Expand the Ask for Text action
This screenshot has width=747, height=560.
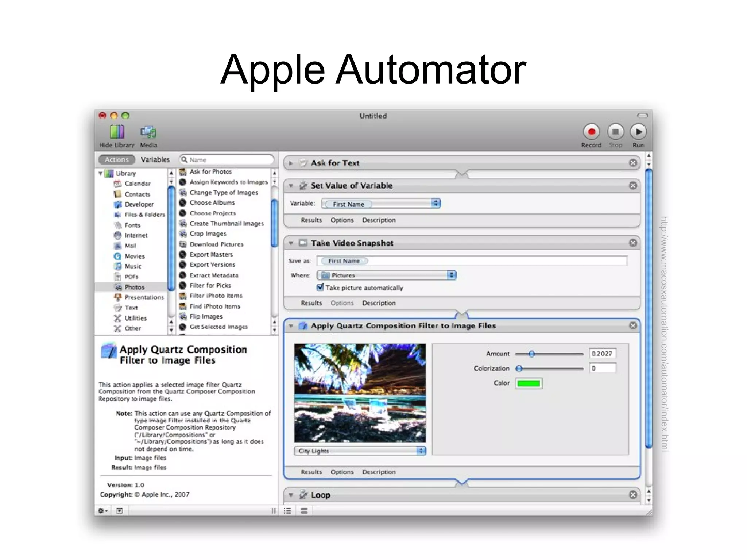click(x=291, y=163)
